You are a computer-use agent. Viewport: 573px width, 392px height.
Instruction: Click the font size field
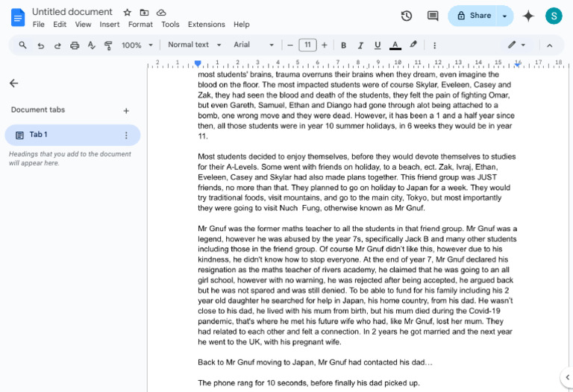point(307,45)
